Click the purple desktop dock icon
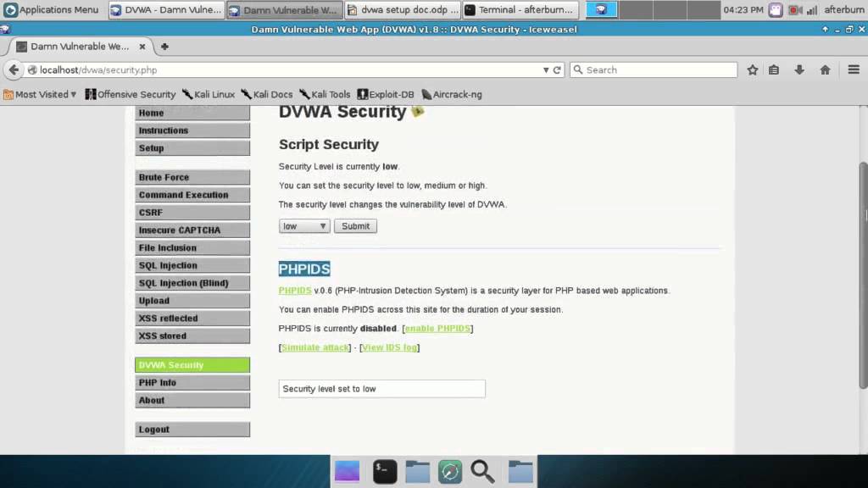 point(347,471)
